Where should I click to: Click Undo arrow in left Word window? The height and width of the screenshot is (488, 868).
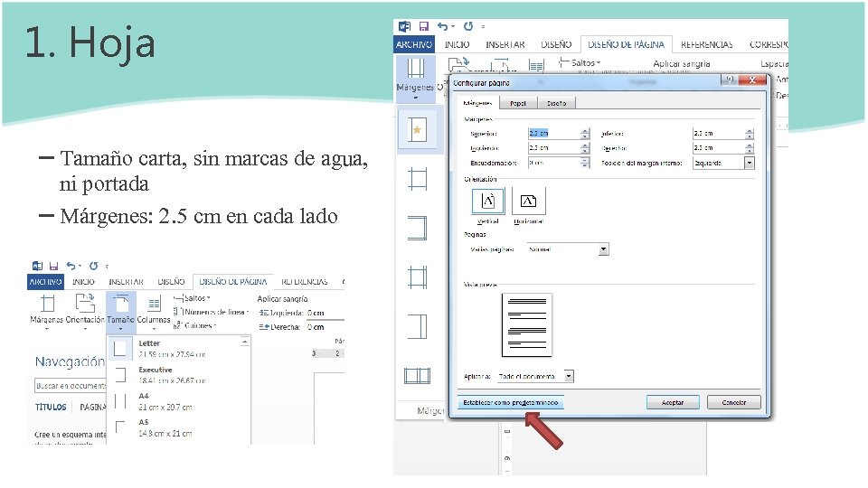click(x=71, y=266)
